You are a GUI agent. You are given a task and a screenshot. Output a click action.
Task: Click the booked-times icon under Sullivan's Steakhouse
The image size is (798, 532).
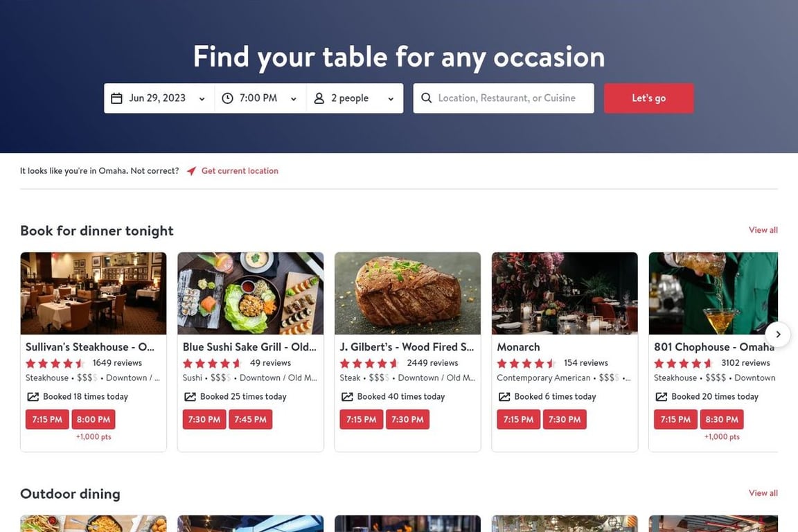coord(33,396)
